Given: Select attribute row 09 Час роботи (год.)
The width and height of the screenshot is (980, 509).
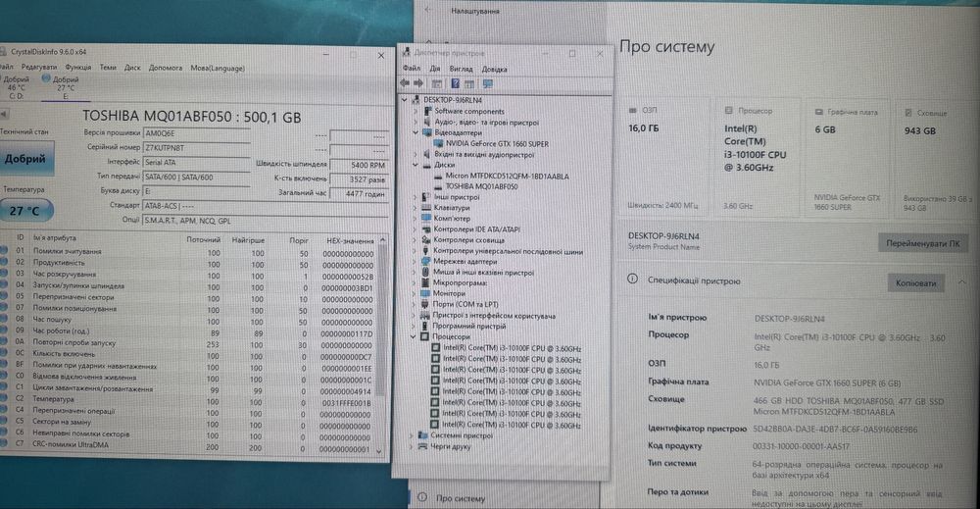Looking at the screenshot, I should pos(187,331).
